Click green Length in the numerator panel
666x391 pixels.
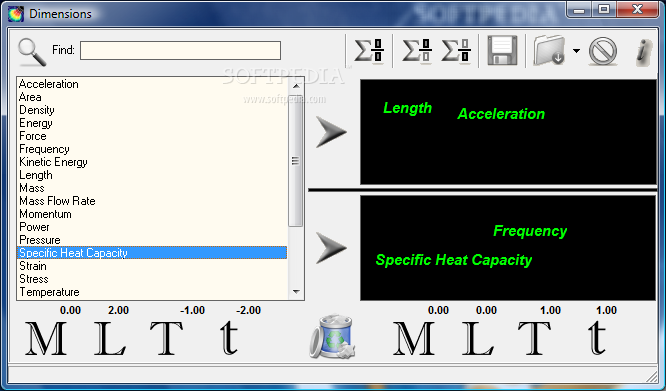[407, 108]
